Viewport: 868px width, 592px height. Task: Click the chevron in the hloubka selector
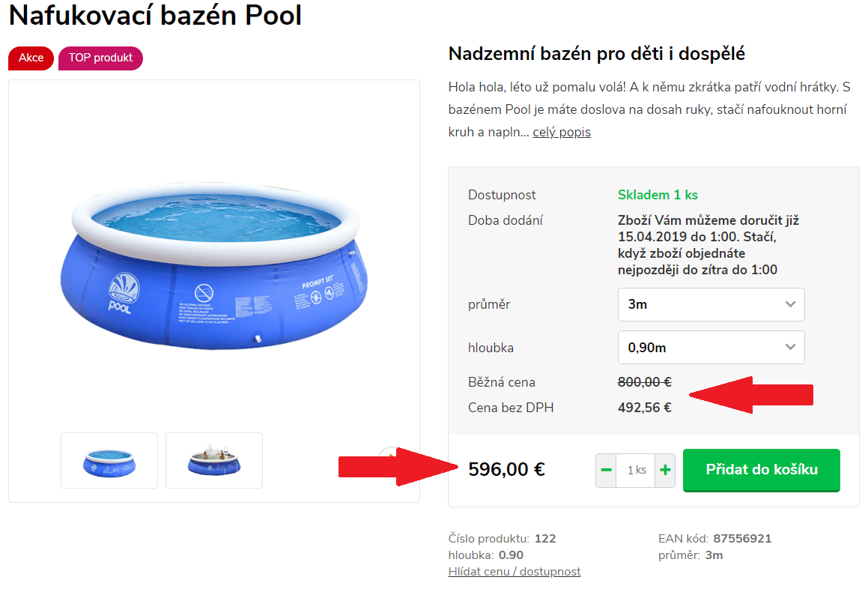(x=790, y=347)
